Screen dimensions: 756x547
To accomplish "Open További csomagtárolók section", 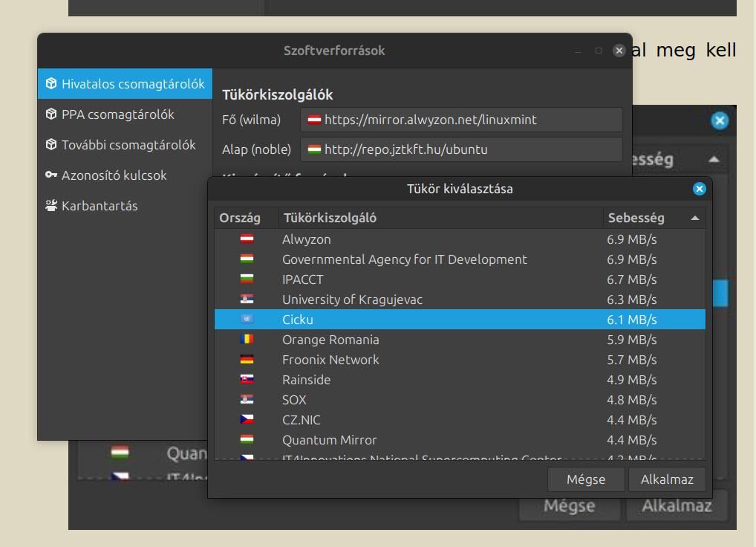I will (x=125, y=145).
